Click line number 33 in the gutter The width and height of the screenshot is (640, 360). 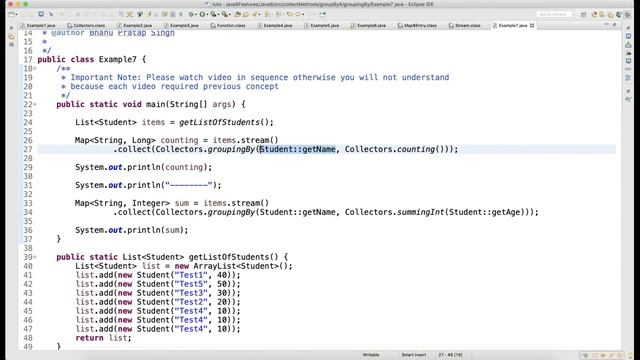pos(27,203)
